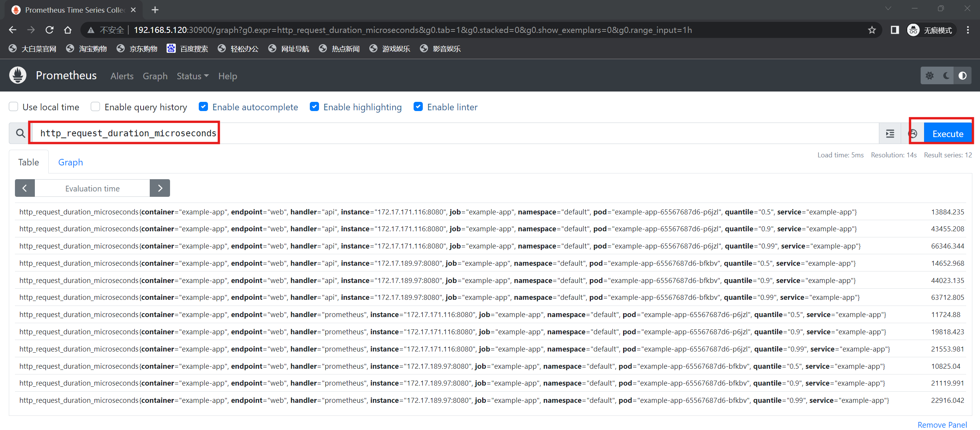Click the Remove Panel link
Viewport: 980px width, 430px height.
tap(942, 425)
